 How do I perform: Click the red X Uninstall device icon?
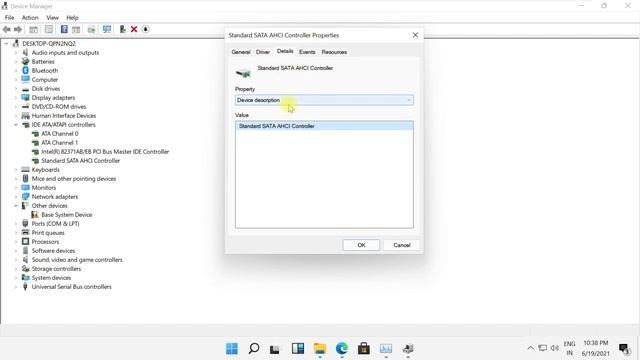tap(134, 29)
